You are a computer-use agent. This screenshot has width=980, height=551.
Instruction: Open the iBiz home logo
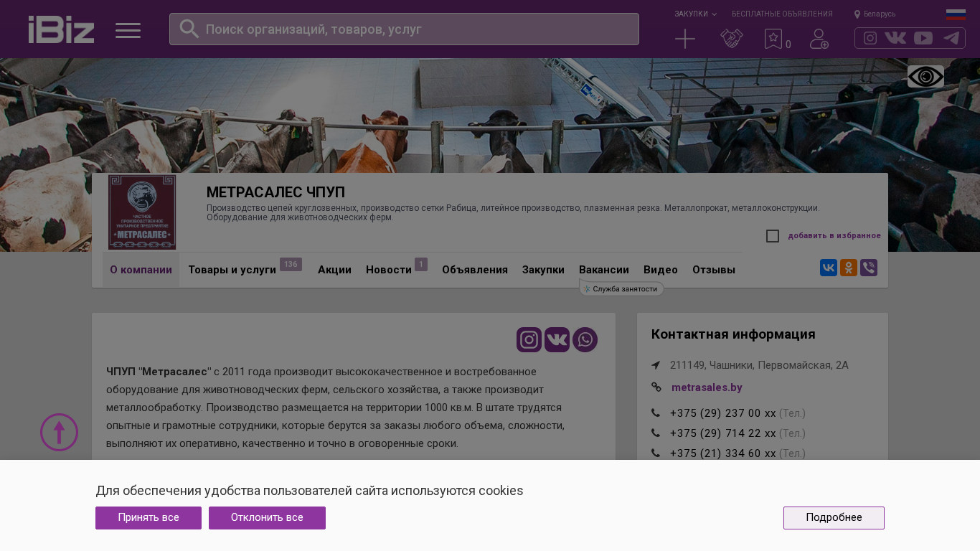[61, 29]
